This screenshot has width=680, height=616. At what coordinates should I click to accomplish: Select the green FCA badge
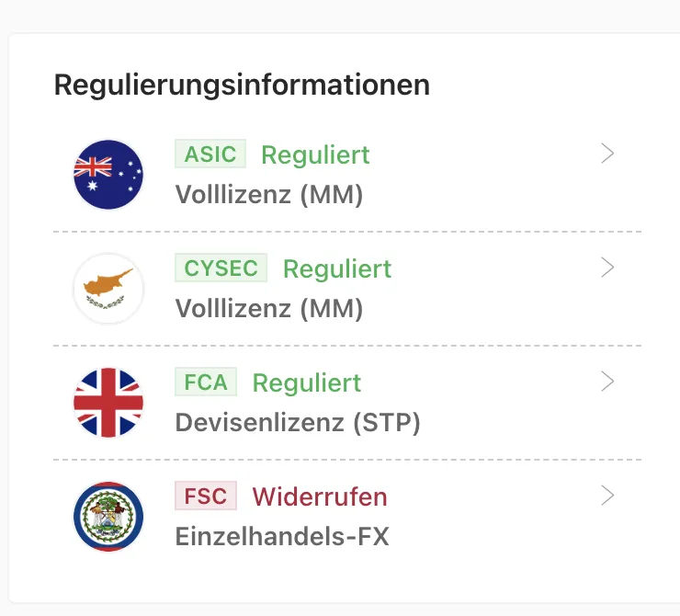point(206,382)
